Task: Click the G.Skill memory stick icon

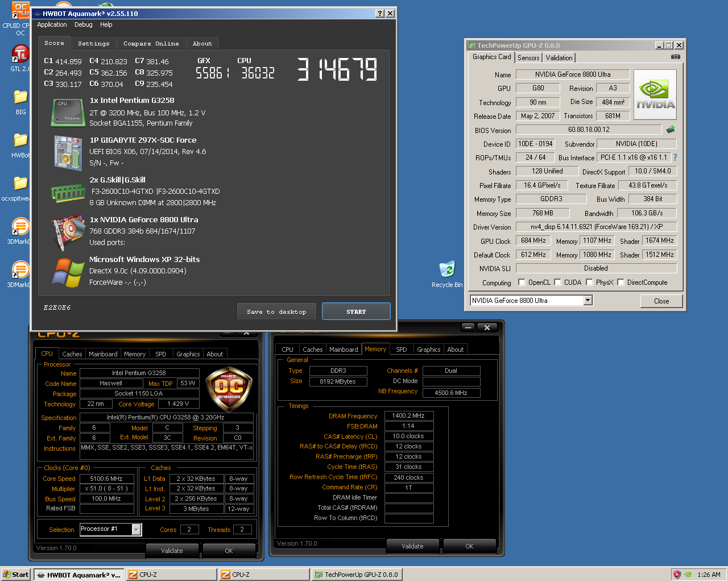Action: pos(68,193)
